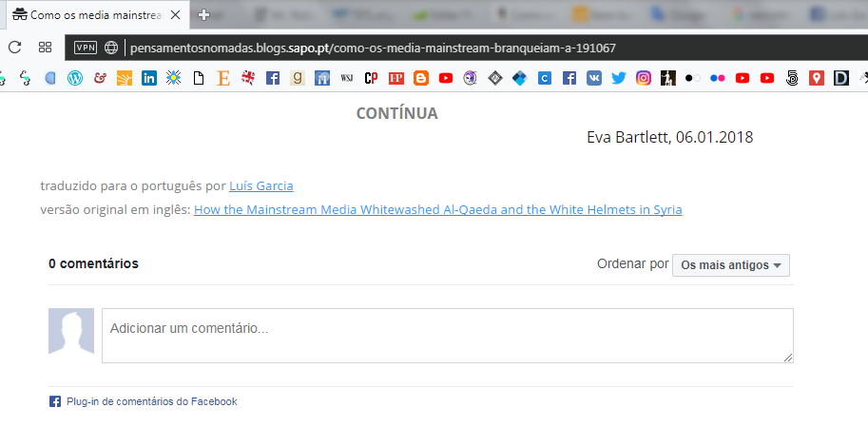This screenshot has height=427, width=868.
Task: Open the Twitter bookmark
Action: [619, 79]
